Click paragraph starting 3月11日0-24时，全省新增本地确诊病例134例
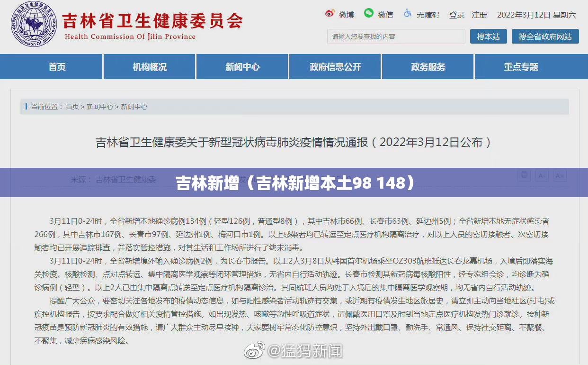 click(x=292, y=234)
